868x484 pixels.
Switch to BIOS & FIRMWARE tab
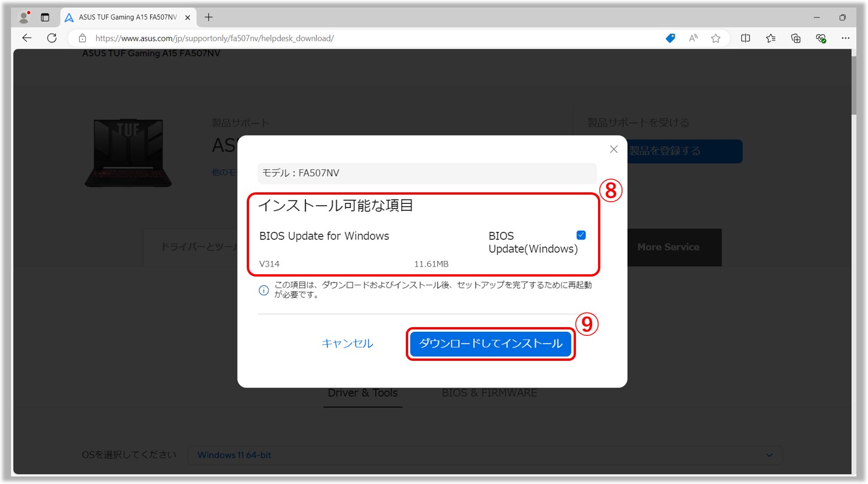(x=489, y=393)
